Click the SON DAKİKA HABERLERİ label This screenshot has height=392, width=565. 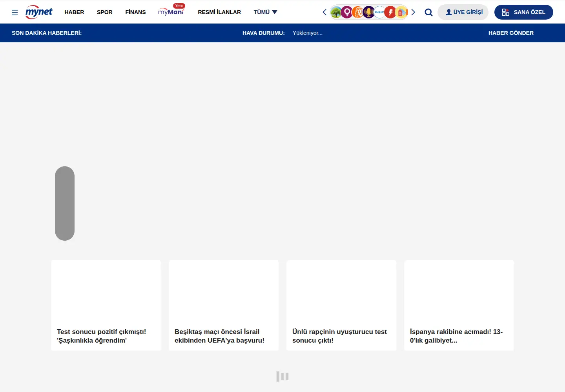47,33
